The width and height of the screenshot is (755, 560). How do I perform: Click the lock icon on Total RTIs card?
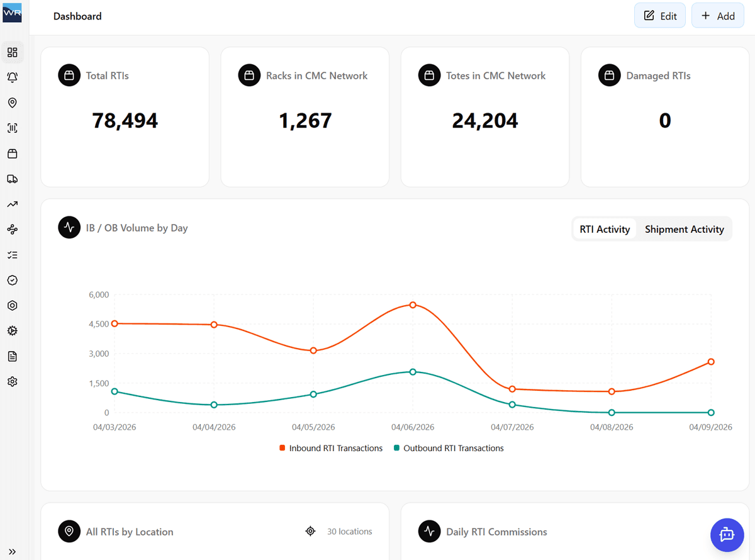69,75
